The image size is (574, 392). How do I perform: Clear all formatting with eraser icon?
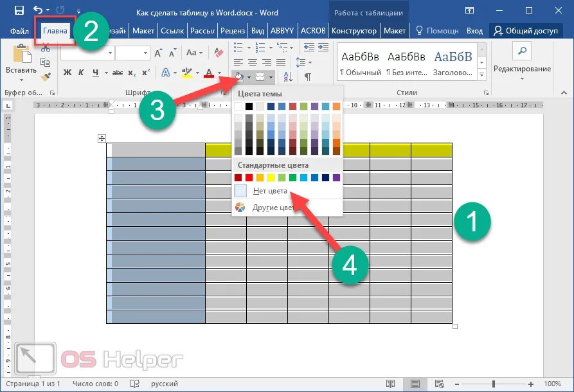(219, 53)
